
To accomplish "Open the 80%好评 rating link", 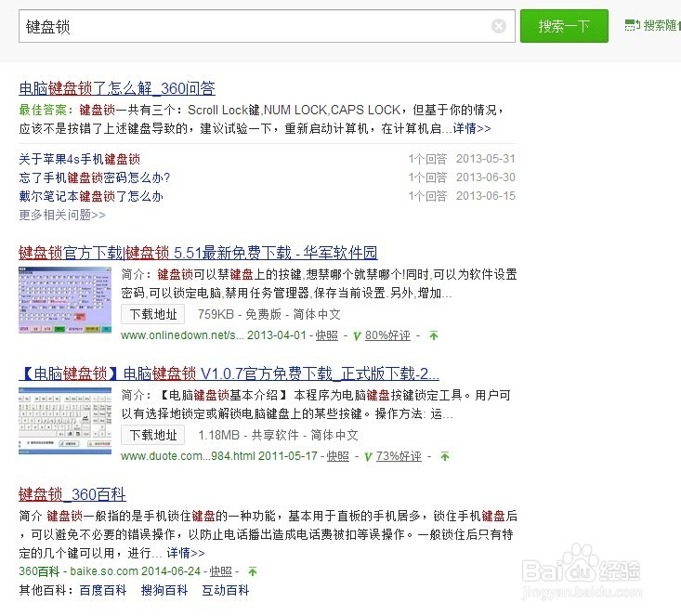I will [x=387, y=335].
